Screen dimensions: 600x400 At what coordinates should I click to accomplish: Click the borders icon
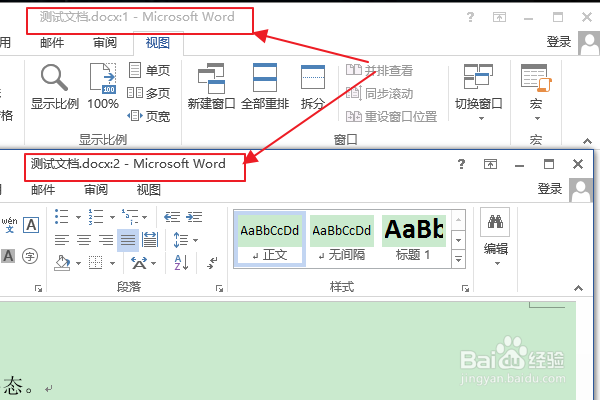96,263
